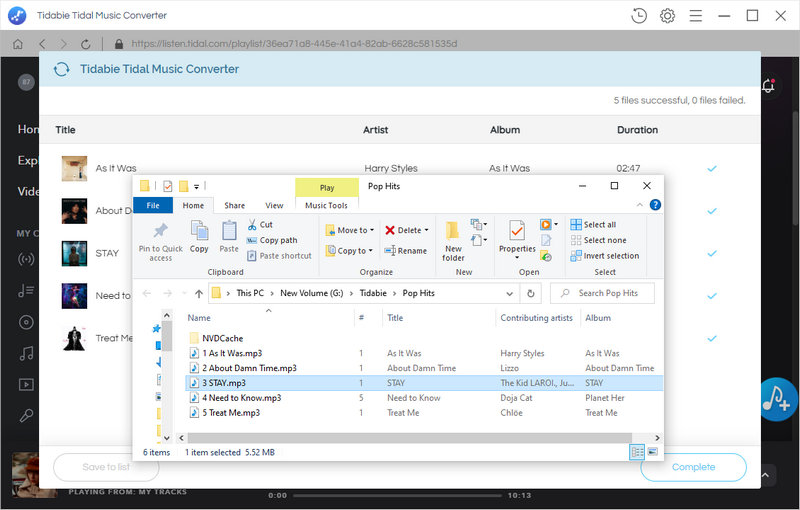Open the Music Tools tab

pyautogui.click(x=327, y=205)
